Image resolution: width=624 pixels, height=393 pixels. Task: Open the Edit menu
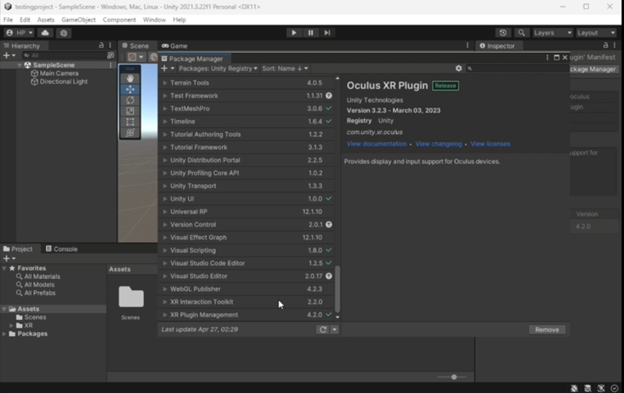(x=25, y=19)
